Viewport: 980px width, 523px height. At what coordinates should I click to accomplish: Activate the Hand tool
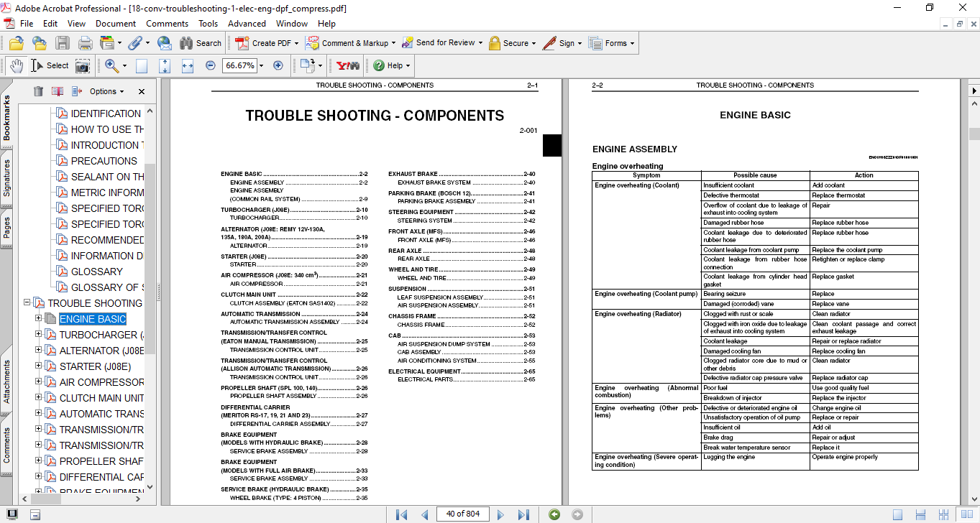coord(17,66)
